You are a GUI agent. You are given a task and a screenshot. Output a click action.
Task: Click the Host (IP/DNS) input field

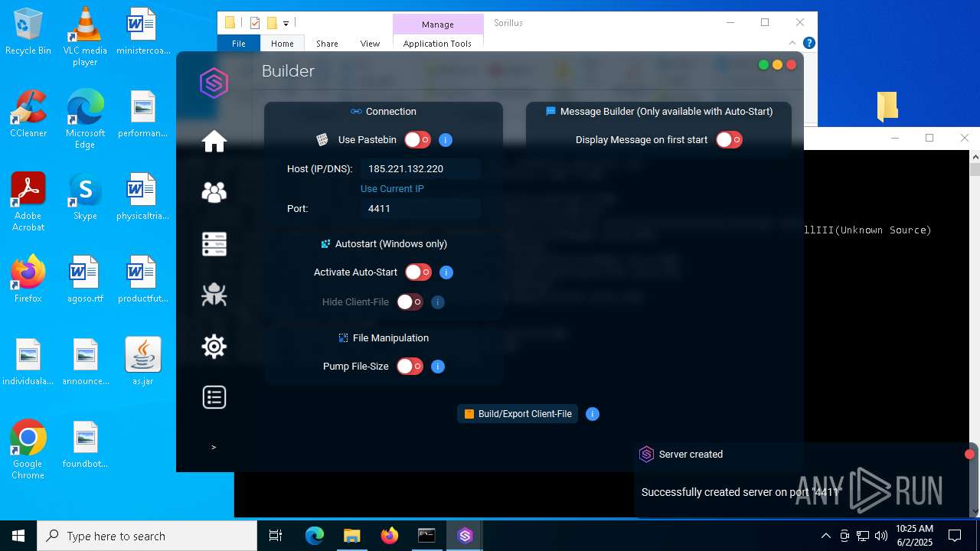[x=420, y=169]
